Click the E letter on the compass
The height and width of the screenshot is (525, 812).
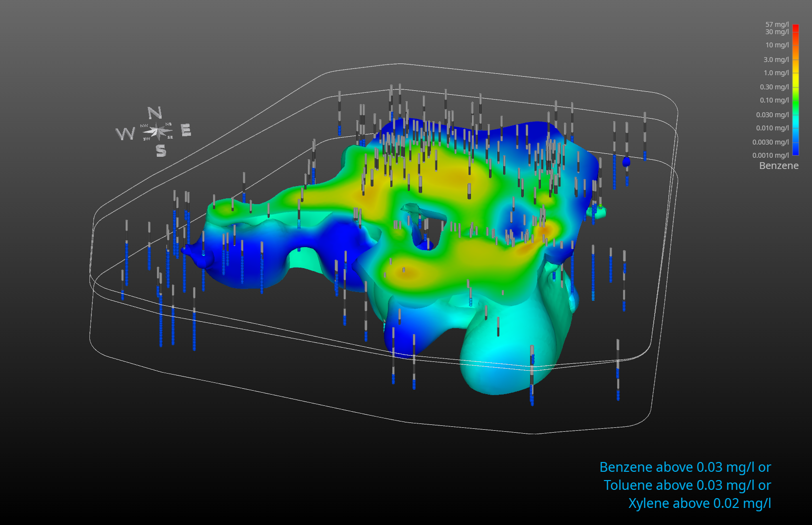pyautogui.click(x=186, y=130)
